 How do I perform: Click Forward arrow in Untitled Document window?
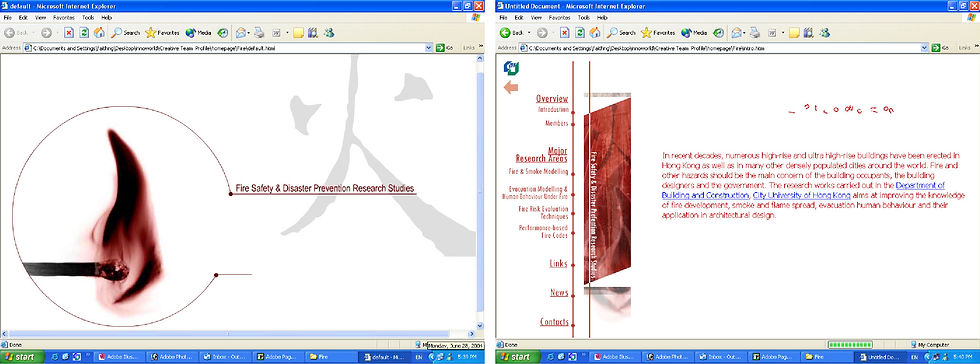click(542, 33)
